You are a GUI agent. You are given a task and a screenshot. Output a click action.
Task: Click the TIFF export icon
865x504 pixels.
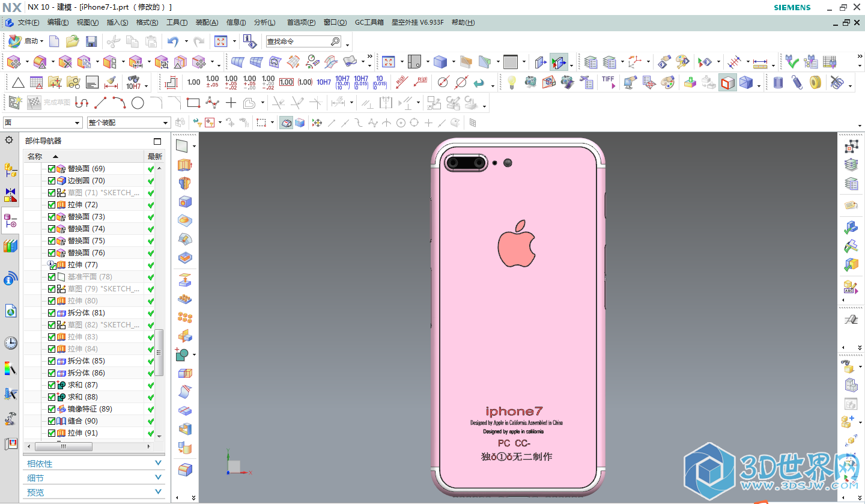608,82
